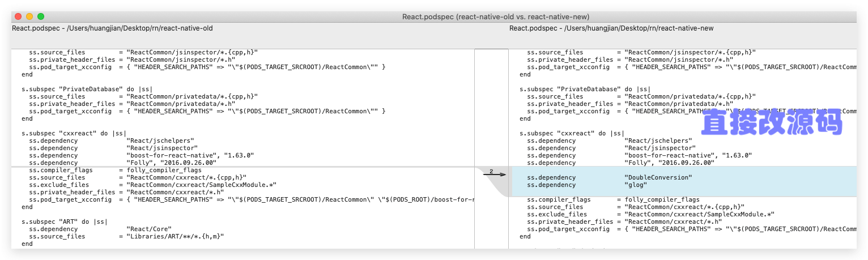Click SampleCxxModule exclude_files line in left pane
This screenshot has width=868, height=260.
pos(153,185)
